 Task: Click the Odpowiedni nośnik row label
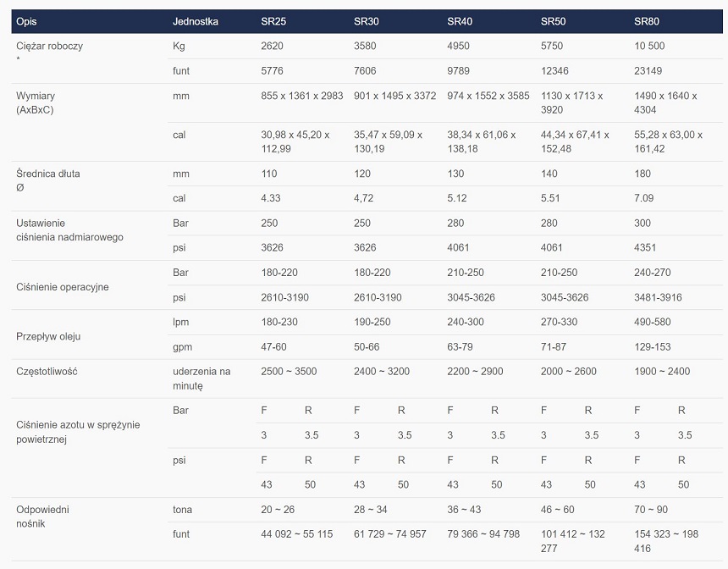42,517
